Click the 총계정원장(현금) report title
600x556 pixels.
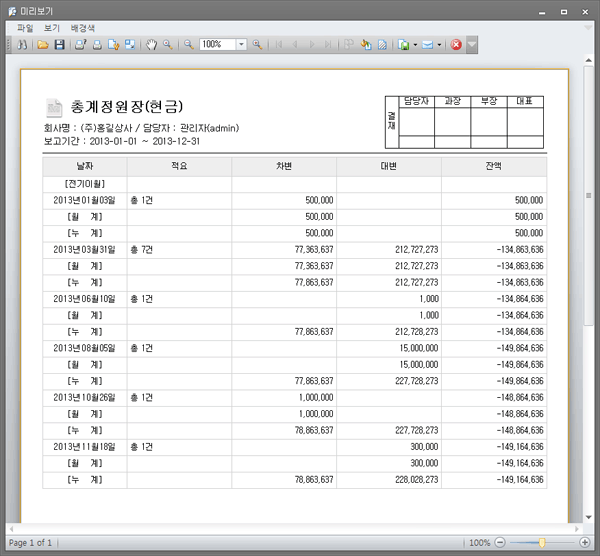click(x=127, y=107)
